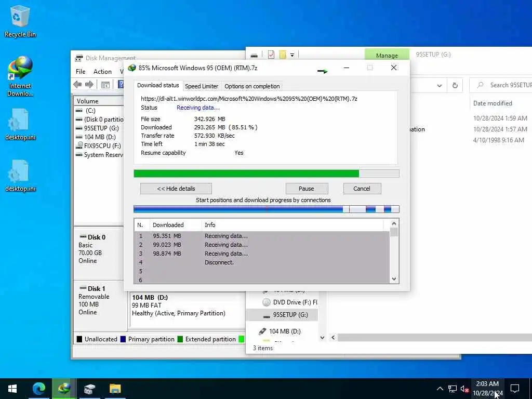
Task: Open the File menu in Disk Management
Action: 81,72
